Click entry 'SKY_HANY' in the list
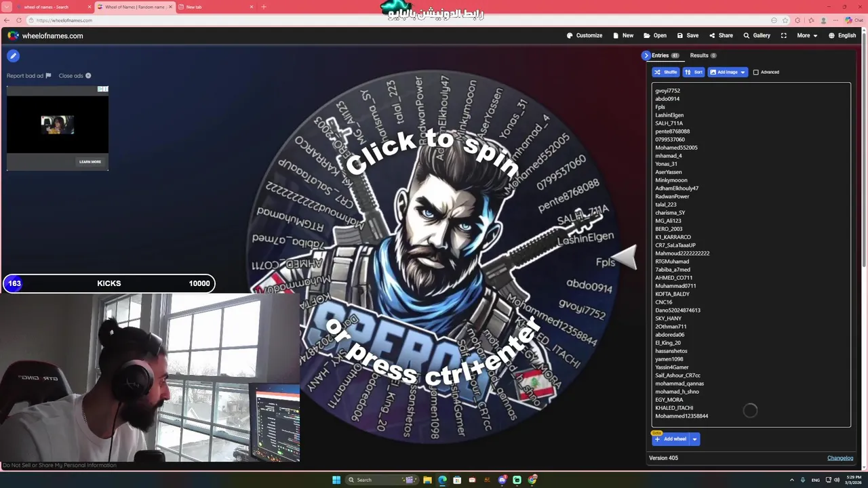 click(668, 318)
